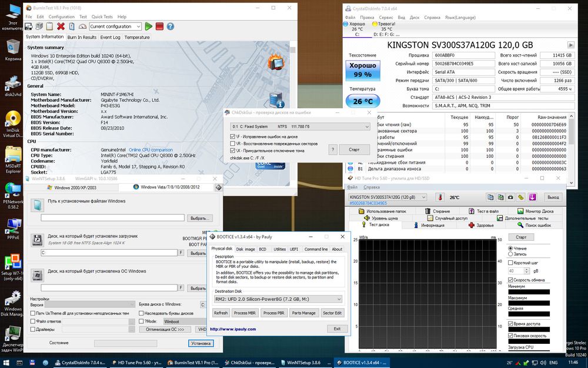
Task: Click the BurnInTest clipboard copy icon
Action: tap(49, 26)
